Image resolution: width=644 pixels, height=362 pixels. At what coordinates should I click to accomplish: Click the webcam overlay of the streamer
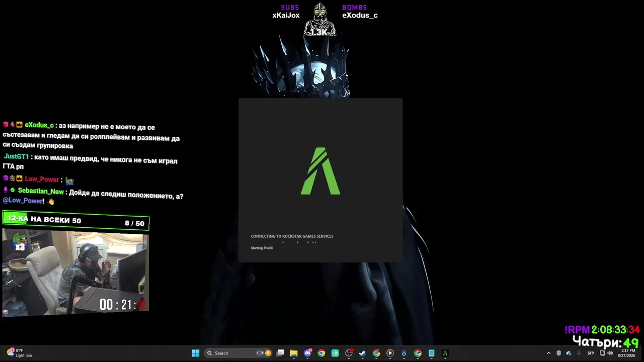(75, 273)
